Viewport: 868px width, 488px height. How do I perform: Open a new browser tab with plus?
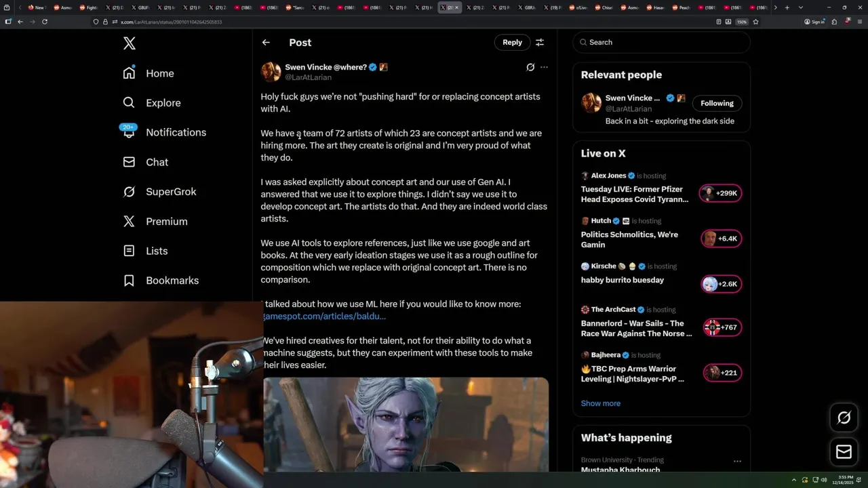[x=787, y=7]
